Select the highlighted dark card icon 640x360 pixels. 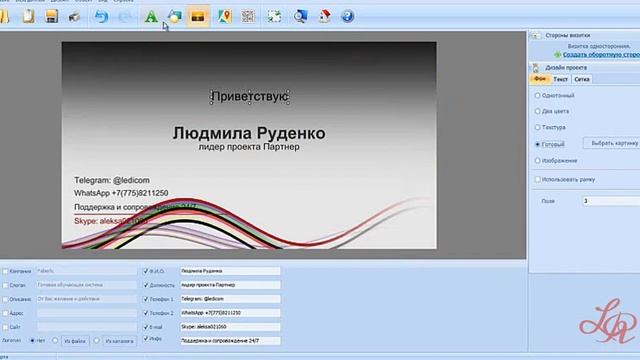198,17
